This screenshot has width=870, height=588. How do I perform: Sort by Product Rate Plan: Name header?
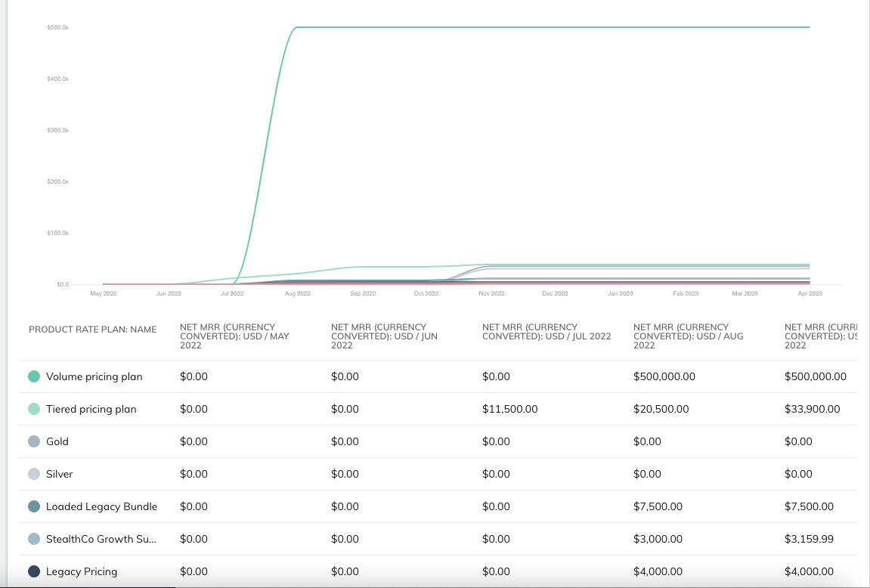tap(92, 330)
